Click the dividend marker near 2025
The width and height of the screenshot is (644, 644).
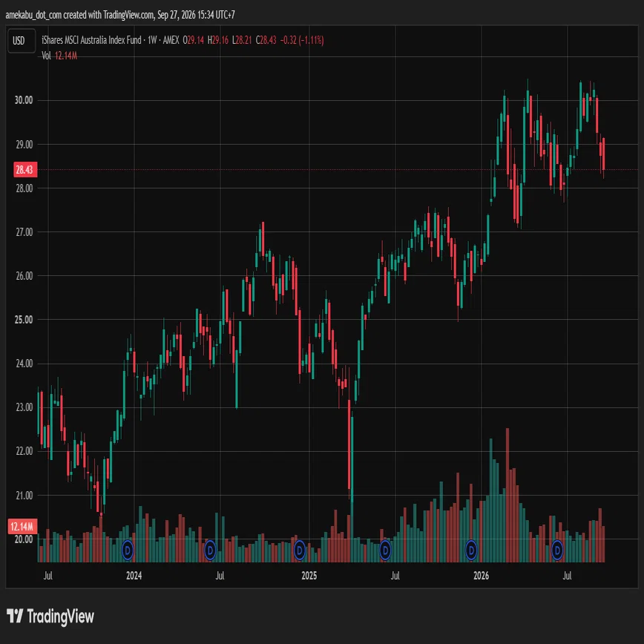[x=300, y=550]
